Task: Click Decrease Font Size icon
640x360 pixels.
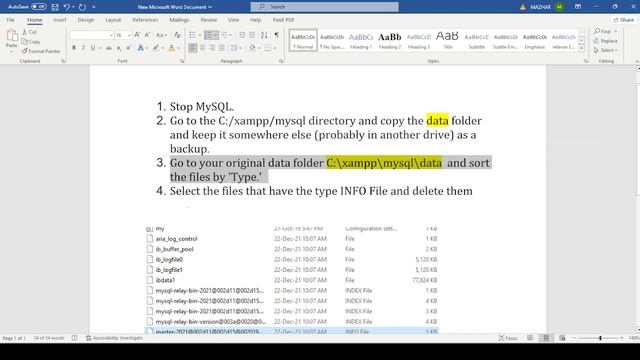Action: coord(147,35)
